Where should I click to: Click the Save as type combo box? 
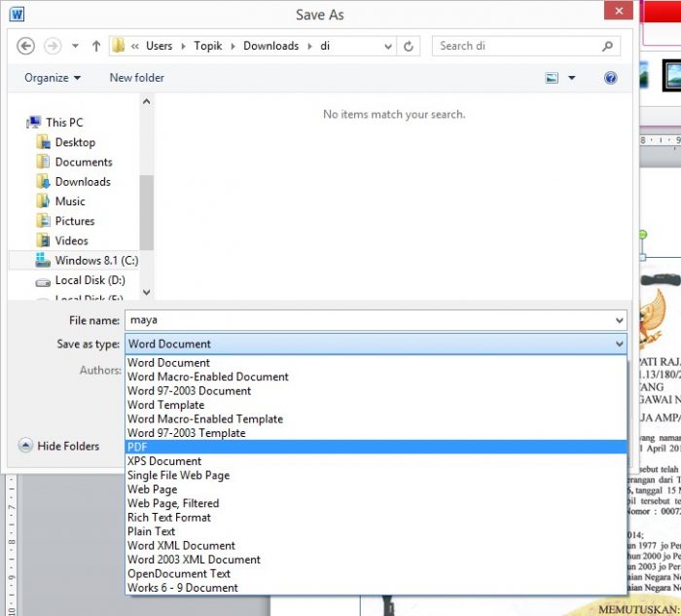point(376,344)
